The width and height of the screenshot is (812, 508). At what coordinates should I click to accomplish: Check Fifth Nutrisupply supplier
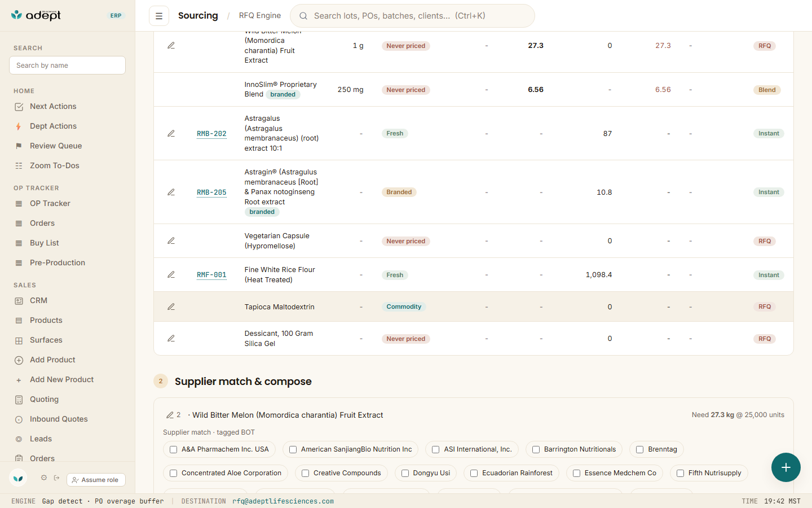tap(680, 473)
